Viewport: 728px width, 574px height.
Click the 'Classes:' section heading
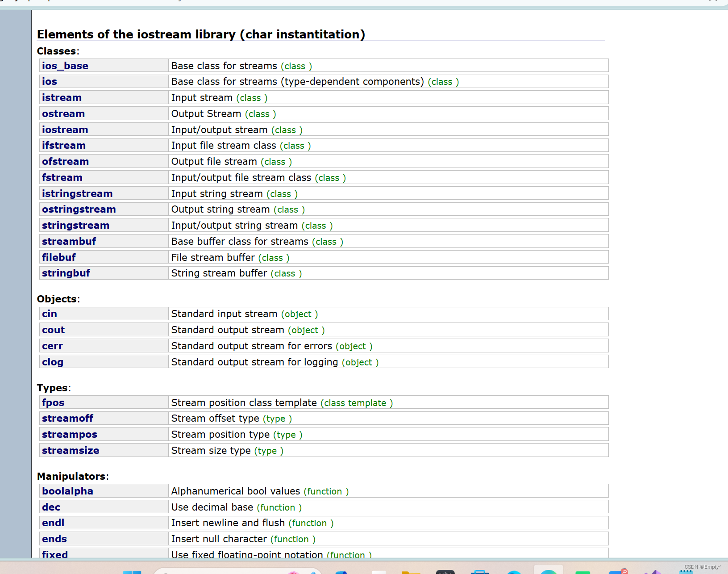tap(58, 51)
